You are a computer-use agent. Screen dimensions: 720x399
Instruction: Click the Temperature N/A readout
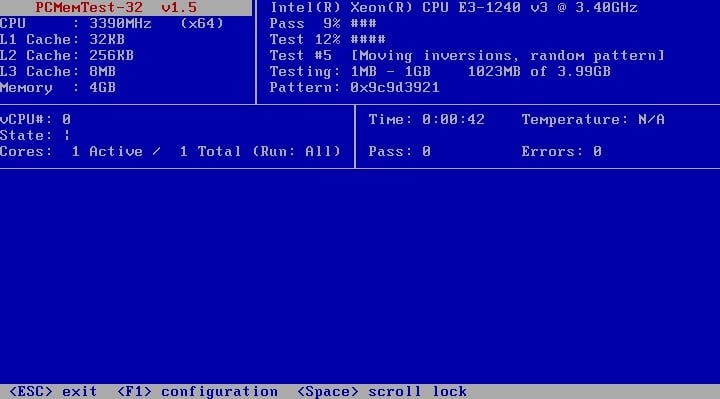(x=593, y=119)
